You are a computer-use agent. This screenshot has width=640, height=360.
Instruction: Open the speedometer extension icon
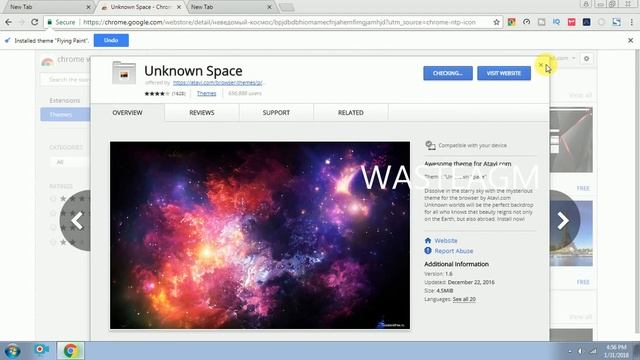click(x=527, y=22)
